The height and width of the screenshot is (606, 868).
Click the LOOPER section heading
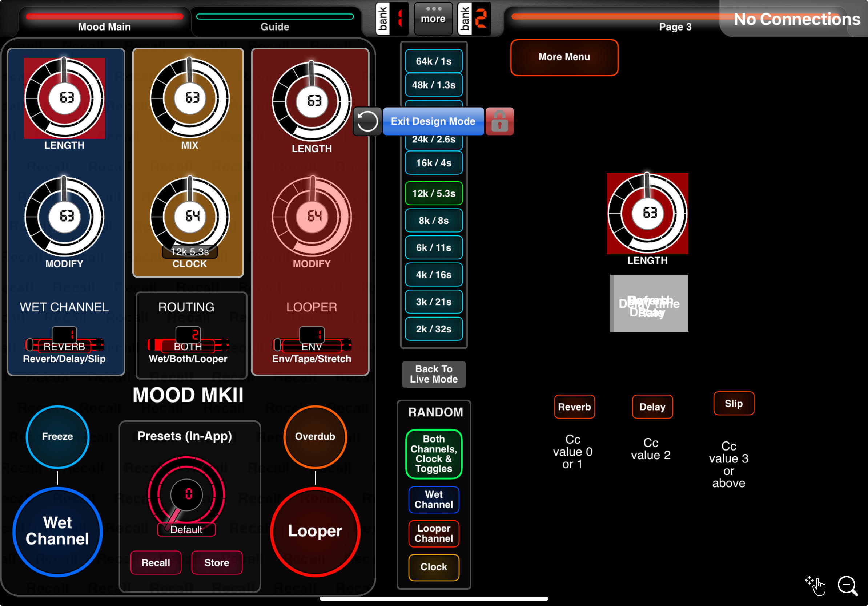pyautogui.click(x=312, y=307)
